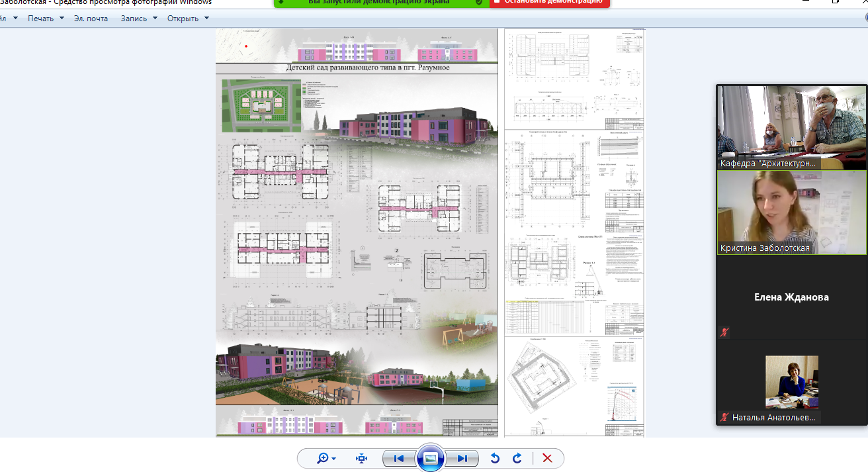868x472 pixels.
Task: Delete the photo with the red X
Action: 547,458
